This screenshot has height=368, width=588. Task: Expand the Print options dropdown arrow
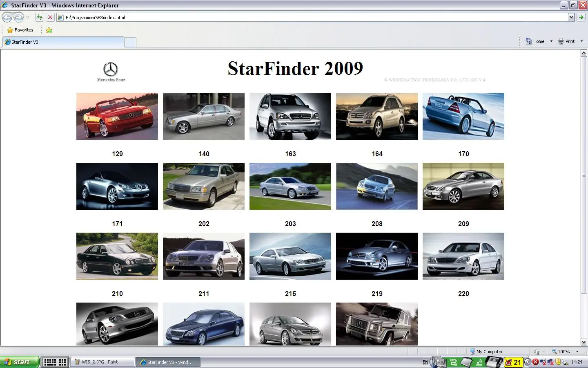[x=581, y=41]
